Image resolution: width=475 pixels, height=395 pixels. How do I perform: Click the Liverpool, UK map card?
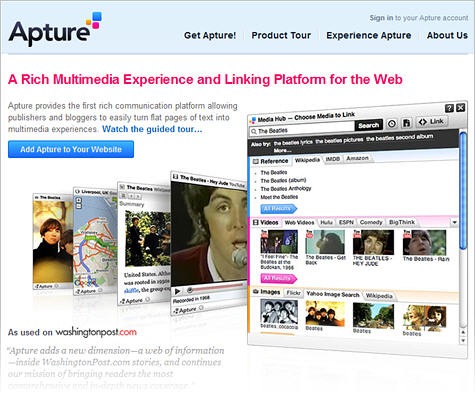[x=95, y=241]
